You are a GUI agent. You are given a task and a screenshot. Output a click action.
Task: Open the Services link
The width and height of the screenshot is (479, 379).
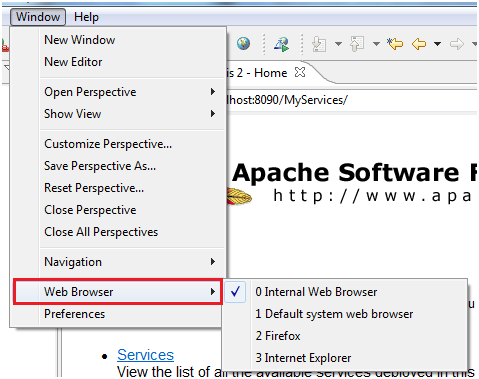[x=145, y=355]
